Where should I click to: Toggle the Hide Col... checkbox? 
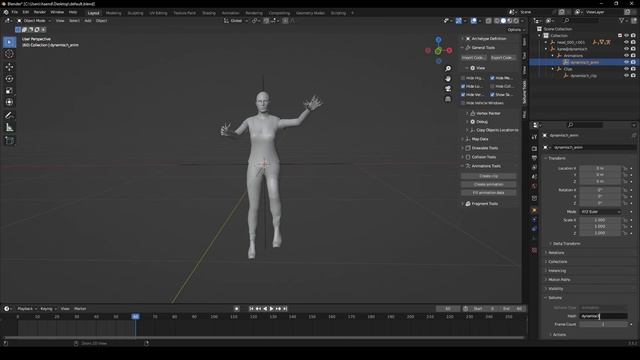coord(492,86)
